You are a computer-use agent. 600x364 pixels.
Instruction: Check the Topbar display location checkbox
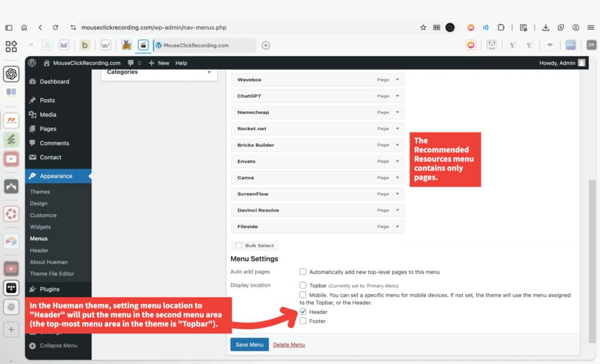coord(303,285)
